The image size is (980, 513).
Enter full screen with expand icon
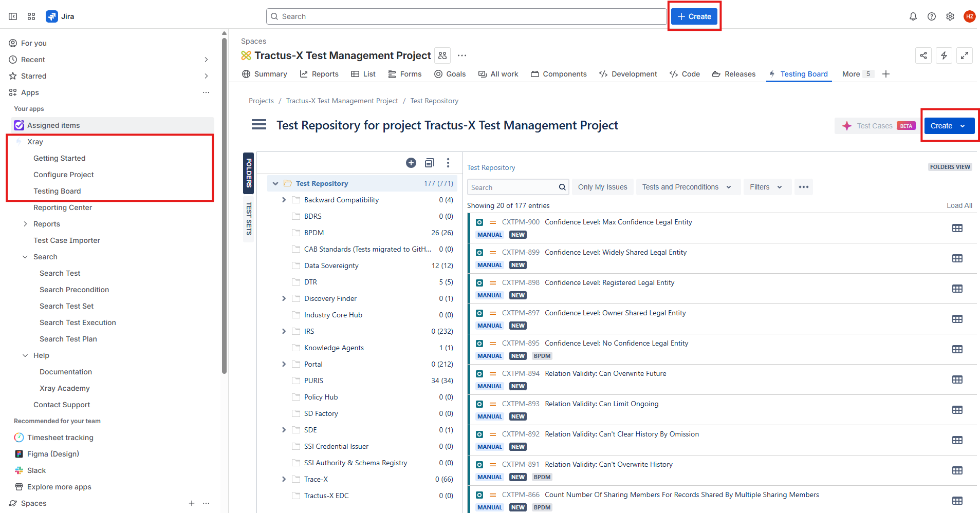pyautogui.click(x=965, y=55)
